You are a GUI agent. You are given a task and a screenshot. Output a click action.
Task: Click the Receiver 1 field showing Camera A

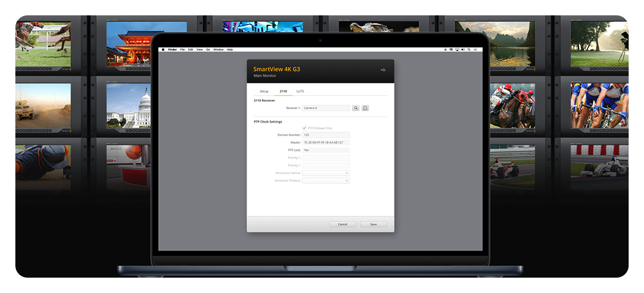coord(326,108)
